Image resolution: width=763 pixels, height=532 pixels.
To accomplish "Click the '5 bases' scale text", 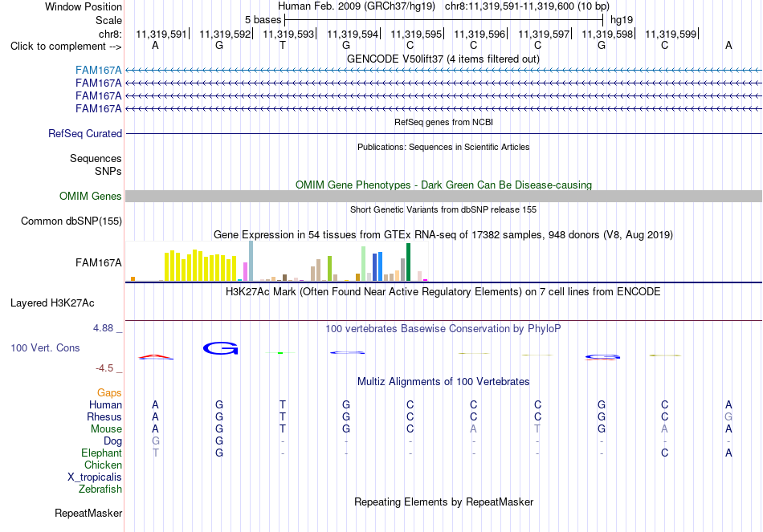I will (263, 20).
